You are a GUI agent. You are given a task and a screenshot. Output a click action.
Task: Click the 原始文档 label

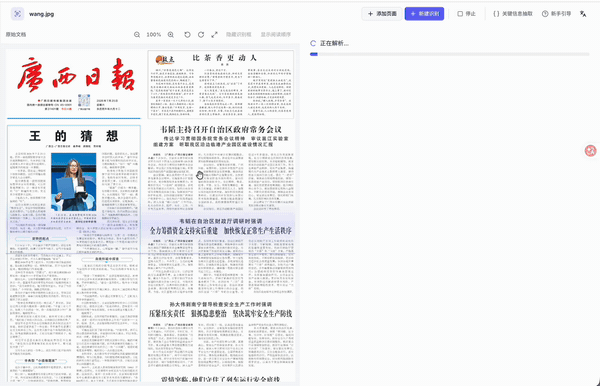(16, 34)
